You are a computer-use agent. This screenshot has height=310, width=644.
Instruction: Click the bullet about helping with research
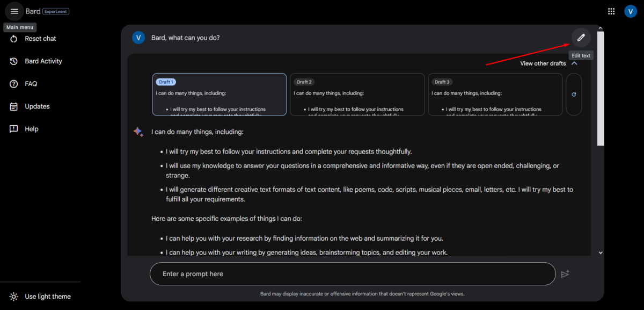[304, 239]
